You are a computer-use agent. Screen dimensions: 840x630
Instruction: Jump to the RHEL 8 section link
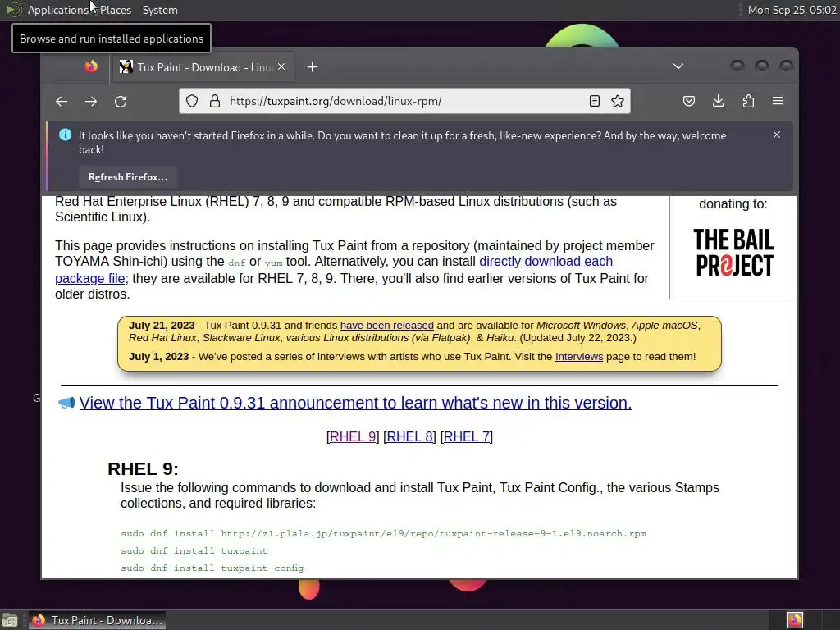click(x=410, y=436)
